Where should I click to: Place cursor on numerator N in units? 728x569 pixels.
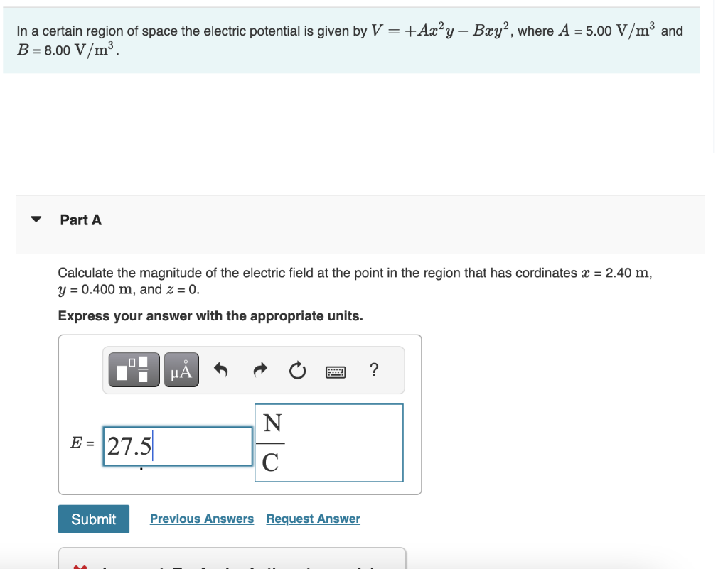pyautogui.click(x=272, y=423)
